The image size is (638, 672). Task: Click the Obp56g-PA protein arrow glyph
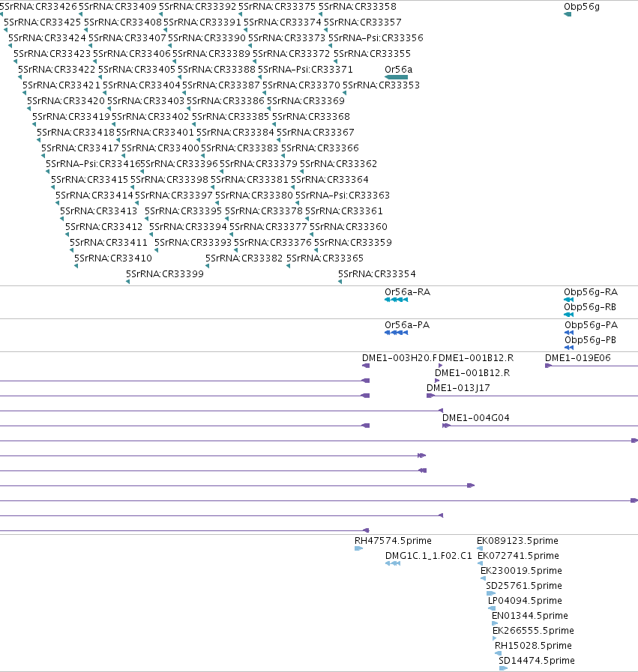click(x=569, y=333)
